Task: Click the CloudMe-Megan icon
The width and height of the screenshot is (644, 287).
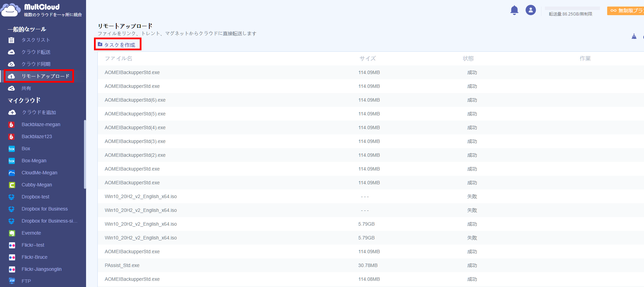Action: click(x=12, y=173)
